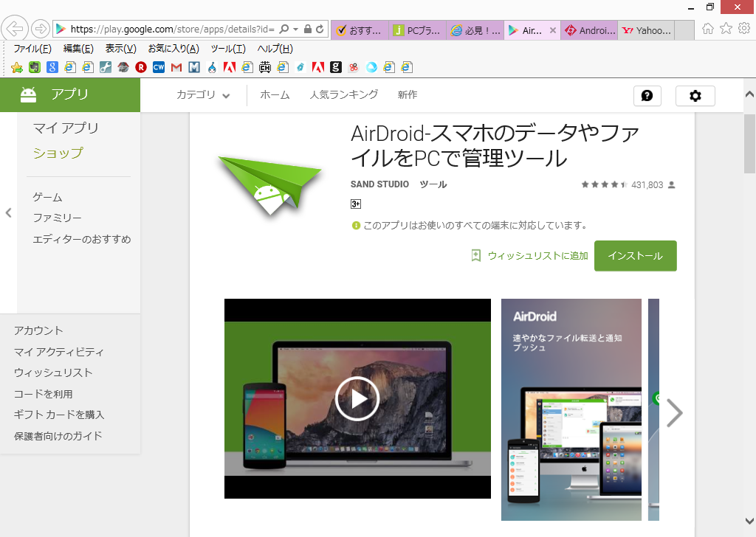756x537 pixels.
Task: Go to ホーム in Play navigation
Action: click(275, 95)
